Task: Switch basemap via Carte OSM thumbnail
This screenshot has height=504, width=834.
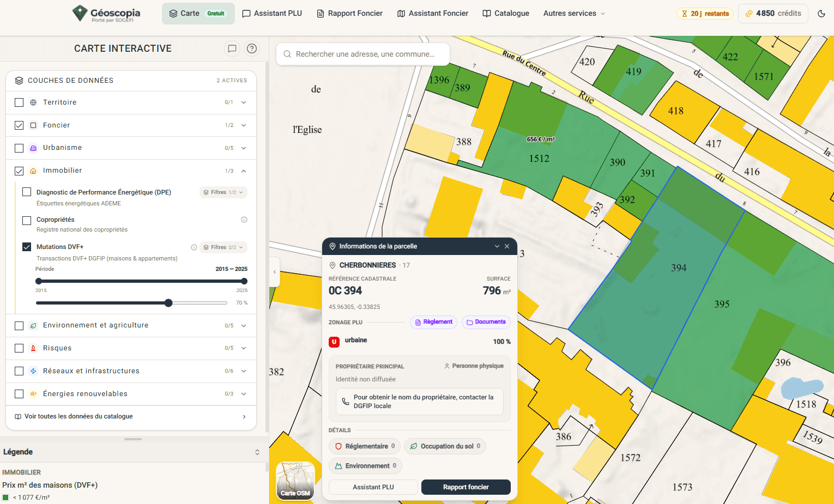Action: tap(295, 481)
